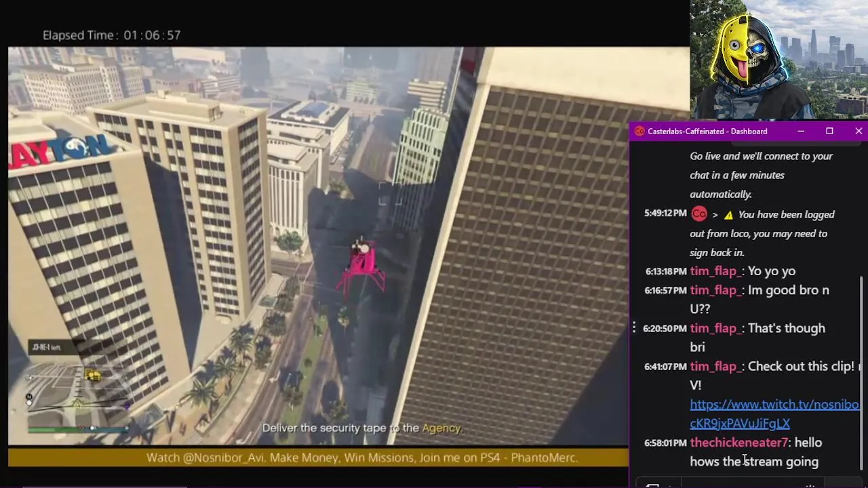Click tim_flap_ on the 'Yo yo yo' message

715,271
